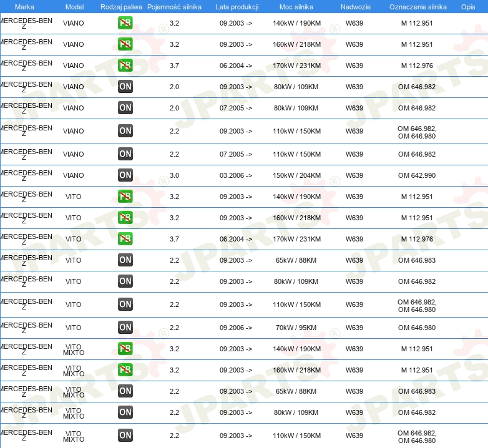488x448 pixels.
Task: Click 170kW / 231KM in the Viano row
Action: click(296, 66)
